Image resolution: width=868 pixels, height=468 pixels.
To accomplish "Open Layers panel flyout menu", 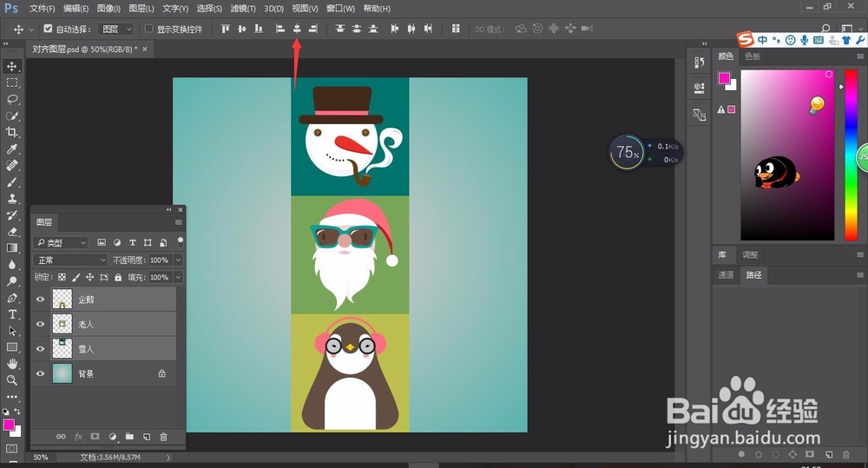I will pyautogui.click(x=178, y=222).
